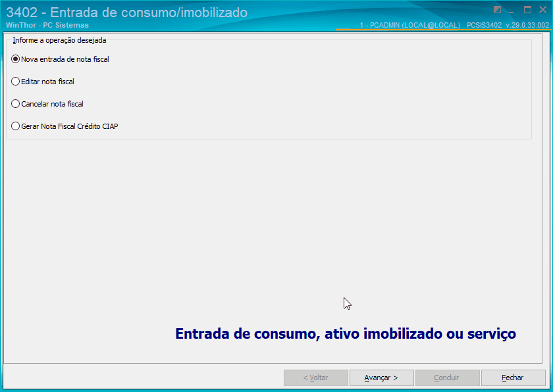The image size is (553, 392).
Task: Select Nova entrada de nota fiscal option
Action: 60,59
